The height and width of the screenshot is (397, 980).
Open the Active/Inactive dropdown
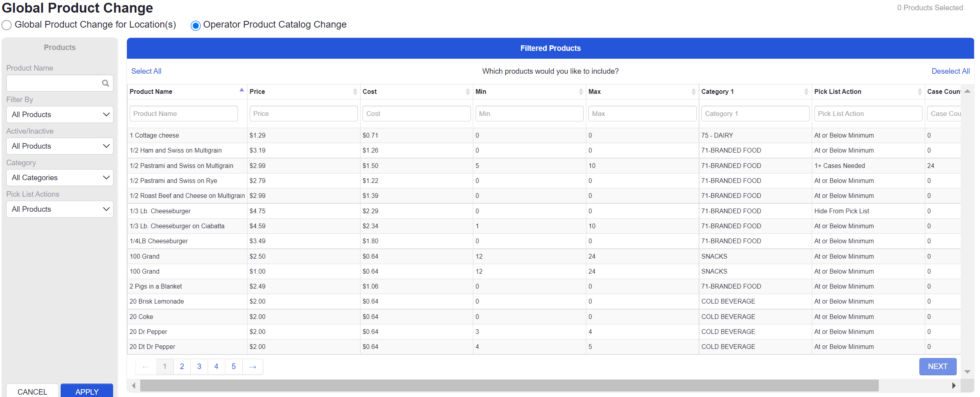(60, 146)
